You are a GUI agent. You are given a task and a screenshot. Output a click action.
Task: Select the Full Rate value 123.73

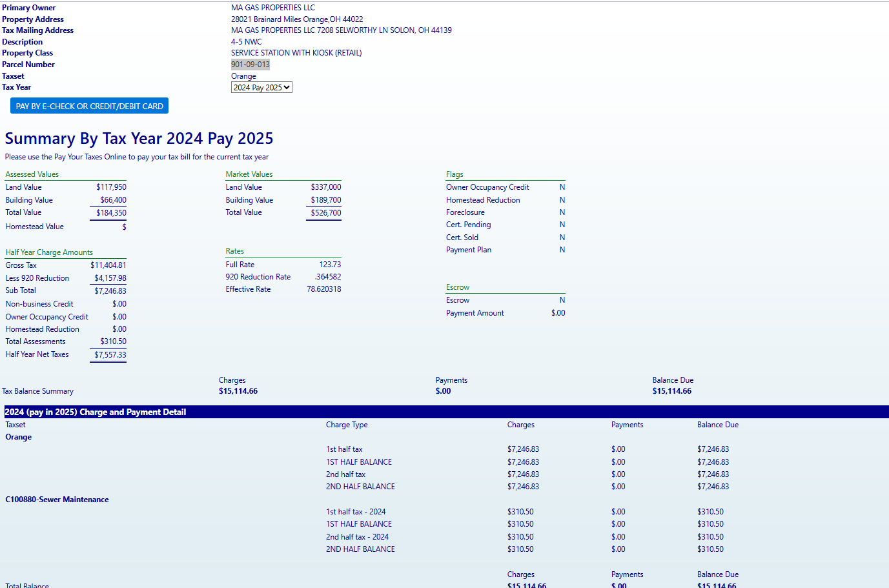pyautogui.click(x=330, y=265)
